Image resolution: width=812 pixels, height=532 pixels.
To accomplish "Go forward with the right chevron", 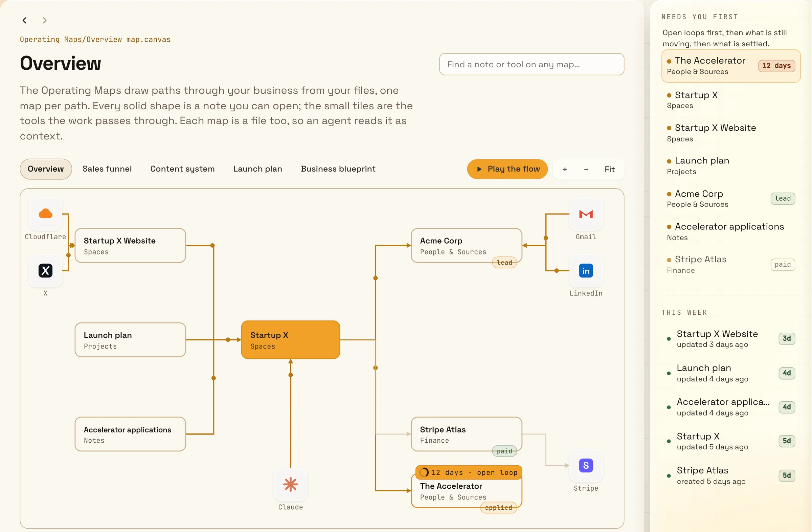I will click(44, 21).
